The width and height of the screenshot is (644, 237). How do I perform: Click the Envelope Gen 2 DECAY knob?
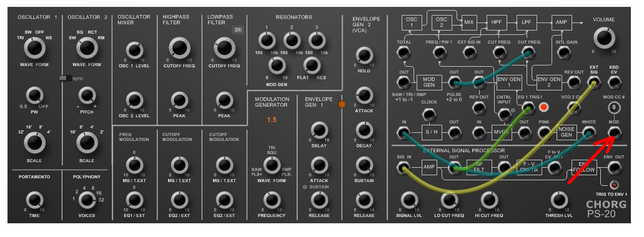(x=364, y=130)
